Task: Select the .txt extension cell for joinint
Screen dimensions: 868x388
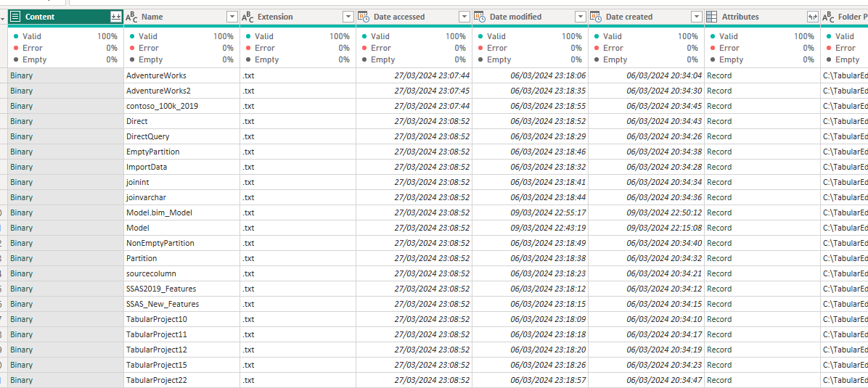Action: [298, 182]
